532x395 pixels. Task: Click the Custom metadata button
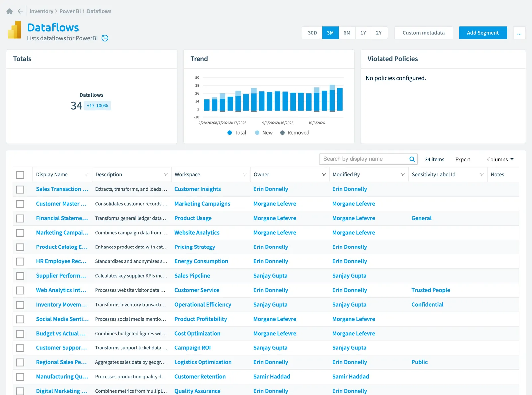(x=423, y=33)
